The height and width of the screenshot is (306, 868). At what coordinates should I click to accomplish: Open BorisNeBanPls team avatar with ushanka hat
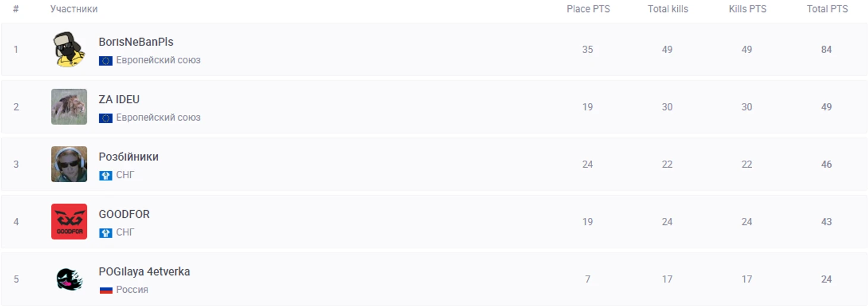click(69, 49)
